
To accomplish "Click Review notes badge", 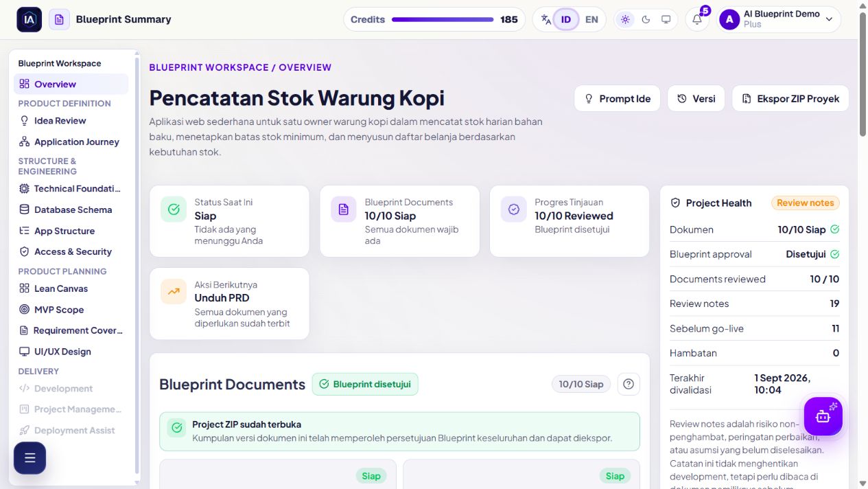I will tap(806, 203).
